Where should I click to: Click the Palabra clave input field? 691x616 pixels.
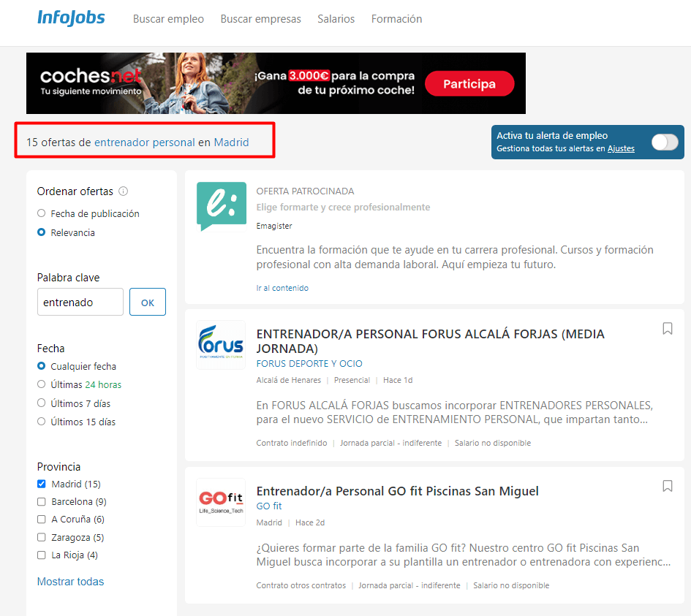[x=80, y=302]
